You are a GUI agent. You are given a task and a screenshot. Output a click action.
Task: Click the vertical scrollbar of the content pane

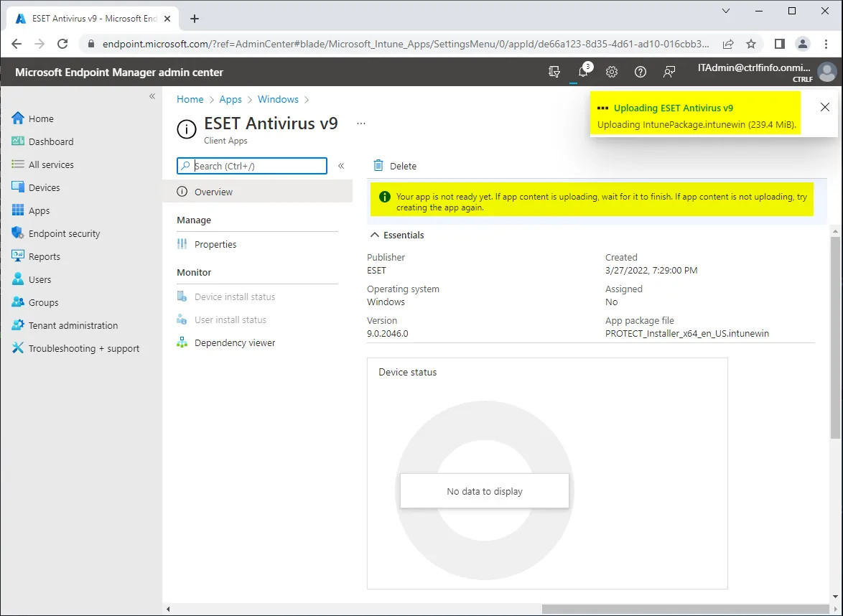(x=835, y=337)
